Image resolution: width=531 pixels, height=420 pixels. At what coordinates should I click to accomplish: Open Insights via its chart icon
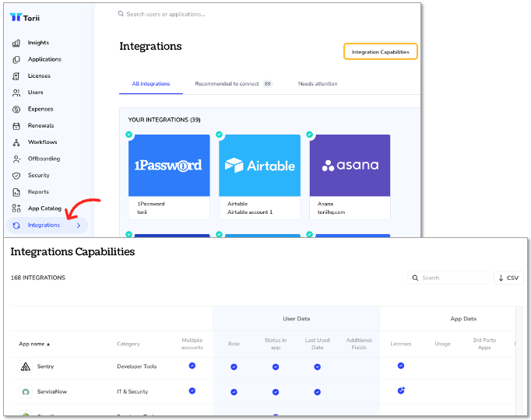[16, 43]
